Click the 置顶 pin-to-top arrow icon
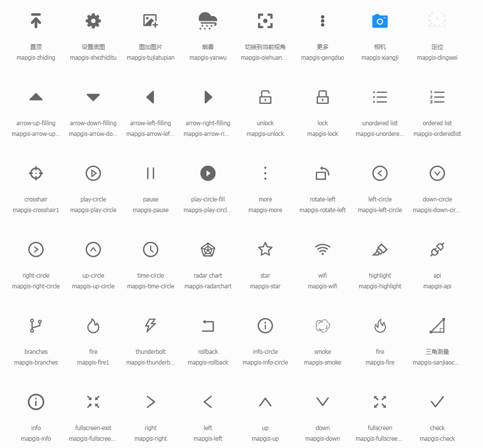This screenshot has height=448, width=483. point(36,21)
